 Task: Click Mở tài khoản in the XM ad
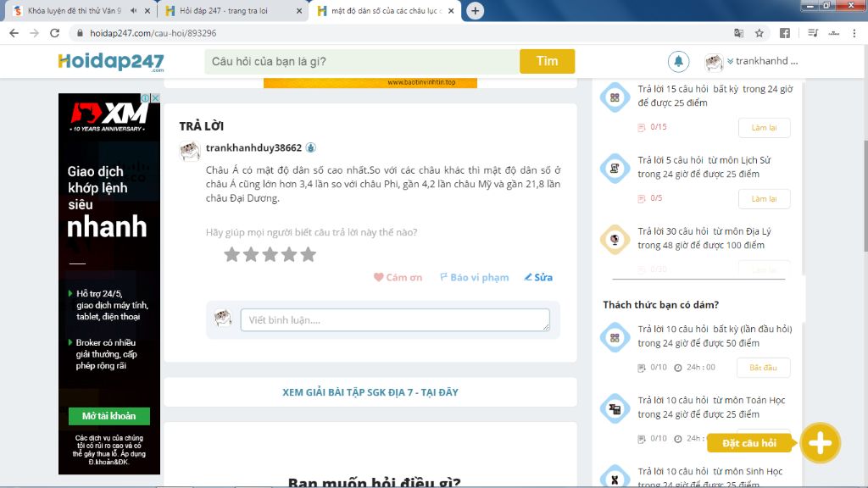(x=109, y=416)
